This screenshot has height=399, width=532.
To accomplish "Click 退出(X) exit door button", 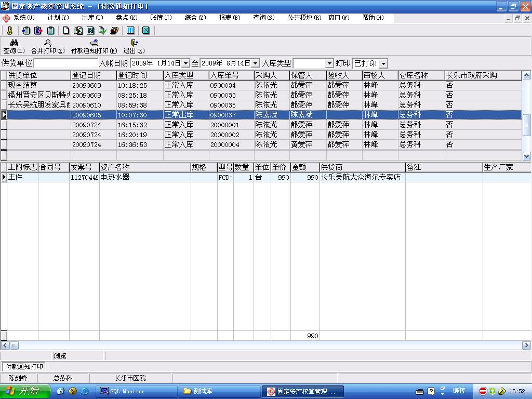I will point(134,47).
